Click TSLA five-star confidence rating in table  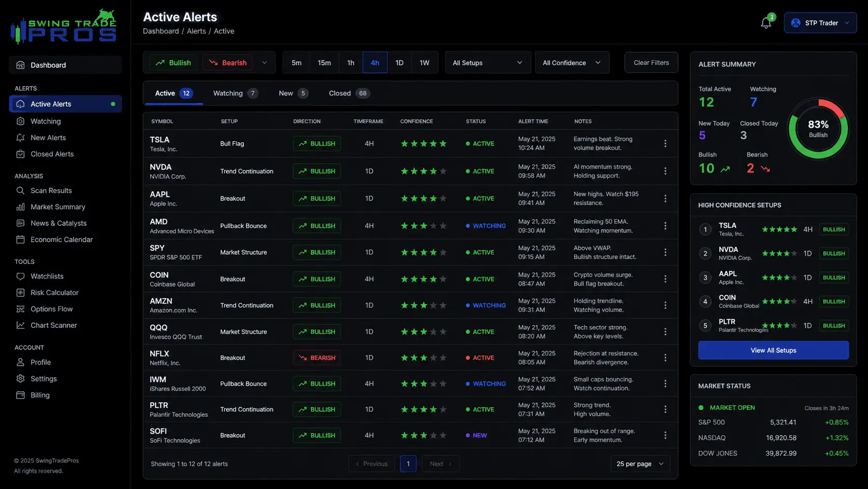(424, 143)
